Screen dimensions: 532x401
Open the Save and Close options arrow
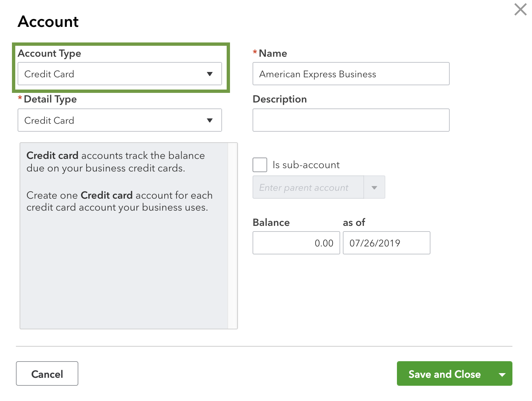pyautogui.click(x=502, y=374)
